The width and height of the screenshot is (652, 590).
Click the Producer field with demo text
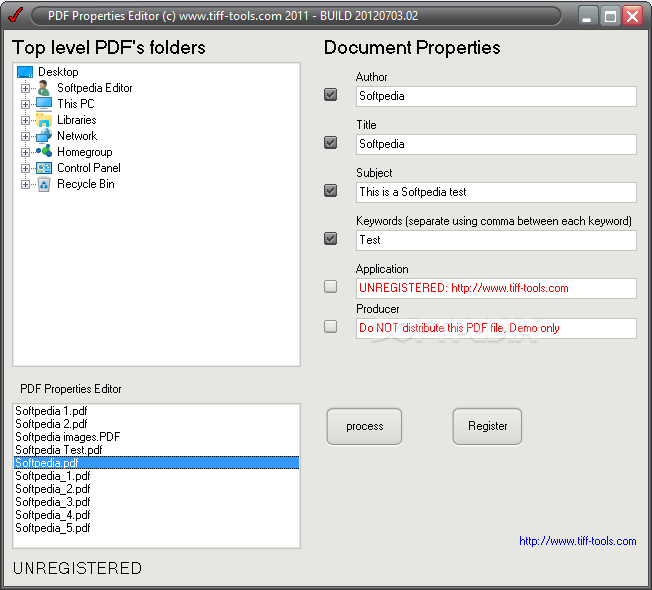(496, 328)
